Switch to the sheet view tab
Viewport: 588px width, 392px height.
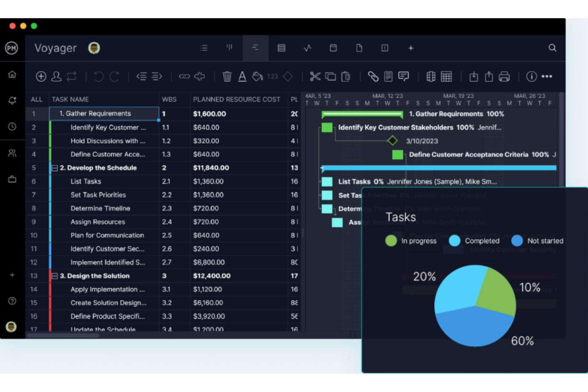pyautogui.click(x=281, y=48)
